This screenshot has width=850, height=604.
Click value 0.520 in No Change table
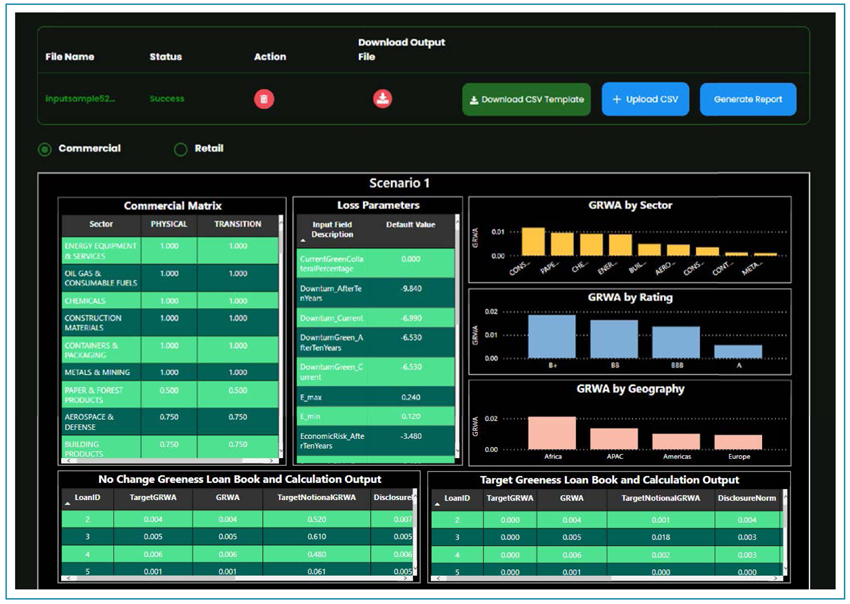point(317,519)
